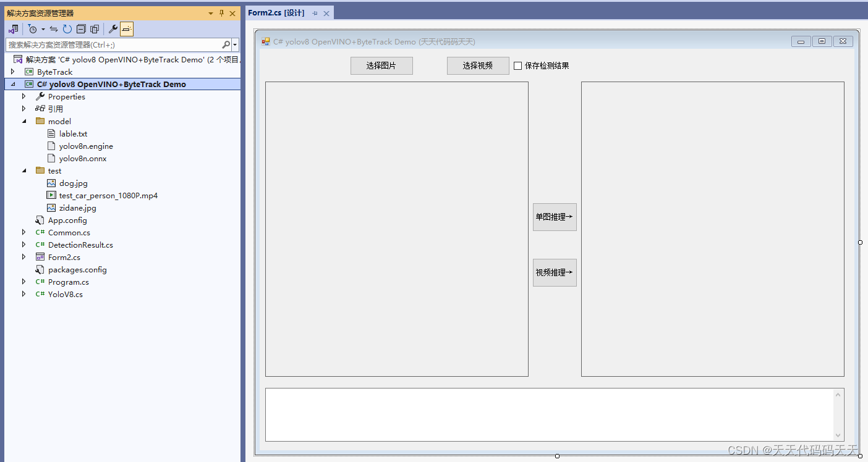Click the form title bar icon

point(266,41)
